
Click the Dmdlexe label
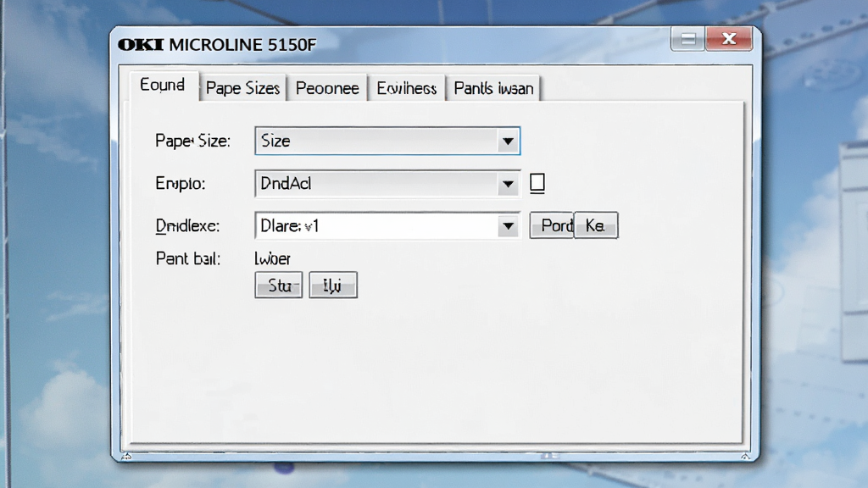pos(187,225)
